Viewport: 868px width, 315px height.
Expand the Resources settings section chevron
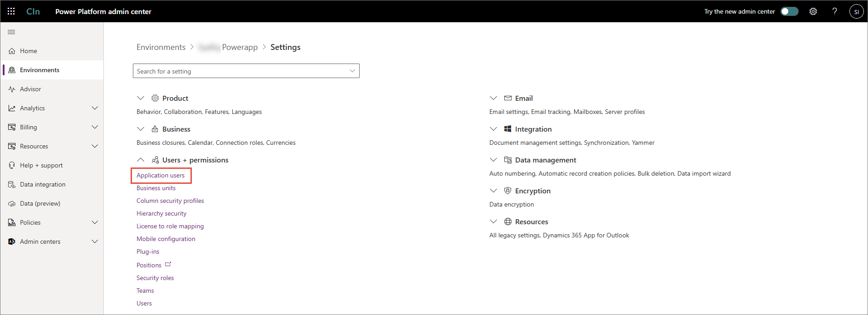tap(493, 221)
